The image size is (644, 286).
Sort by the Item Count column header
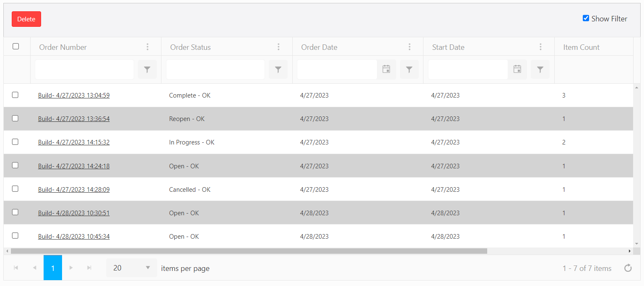tap(581, 47)
